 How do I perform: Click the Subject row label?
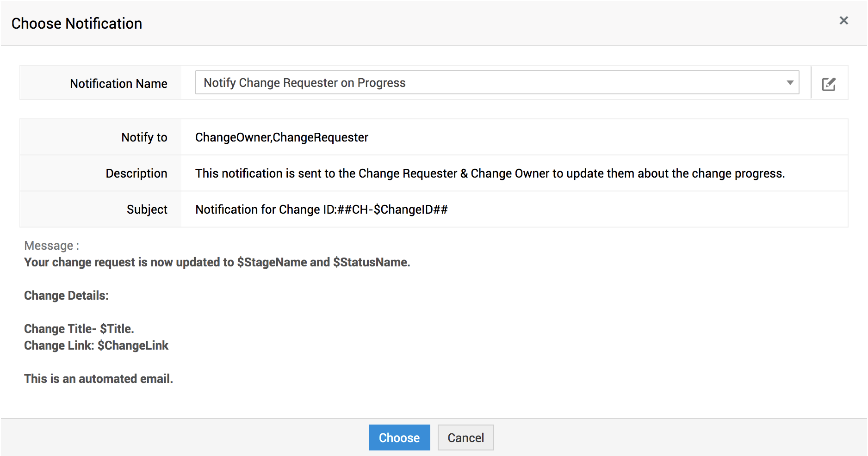point(147,210)
